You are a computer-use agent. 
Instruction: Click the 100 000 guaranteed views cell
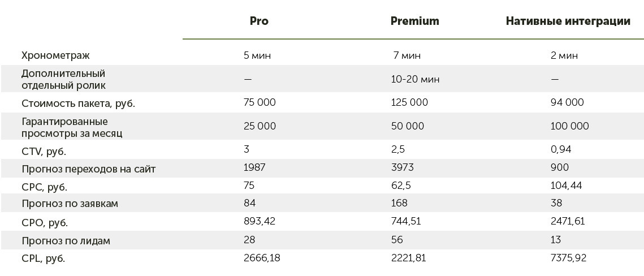569,126
